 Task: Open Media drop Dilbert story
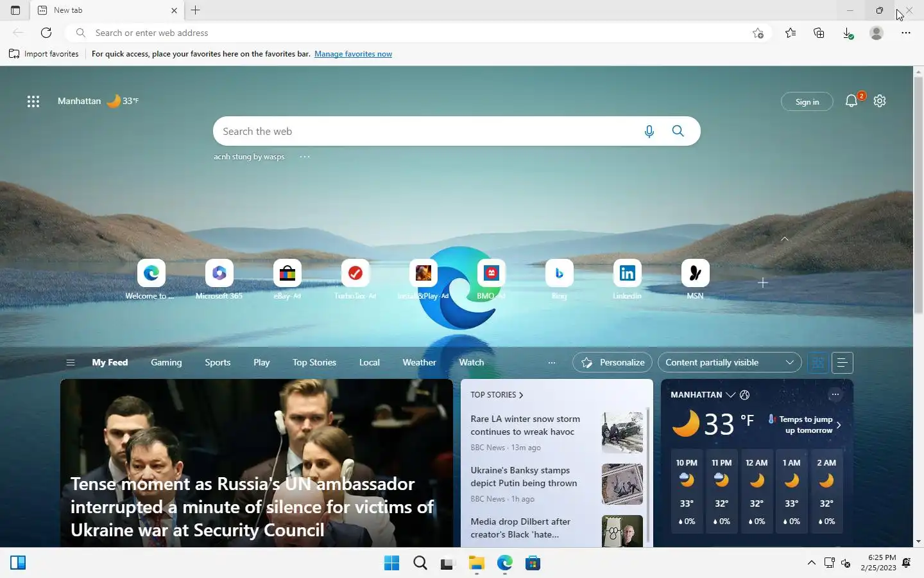(520, 528)
